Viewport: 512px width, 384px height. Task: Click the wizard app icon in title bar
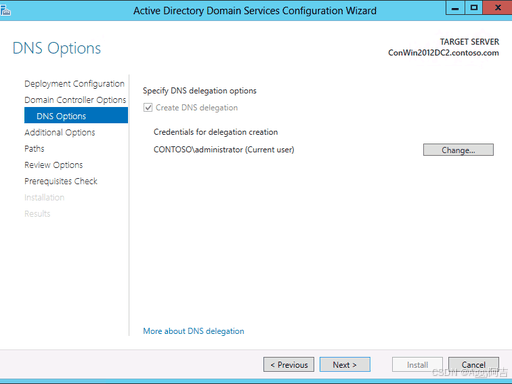point(5,11)
